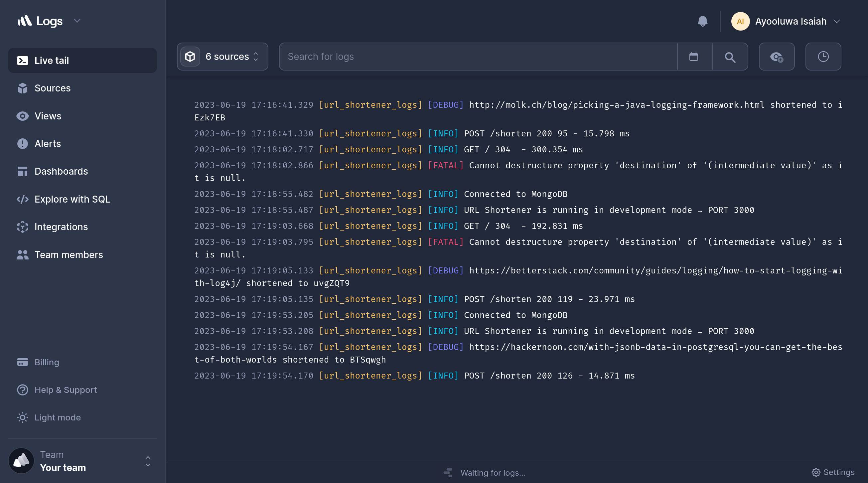Open Dashboards in sidebar

61,171
